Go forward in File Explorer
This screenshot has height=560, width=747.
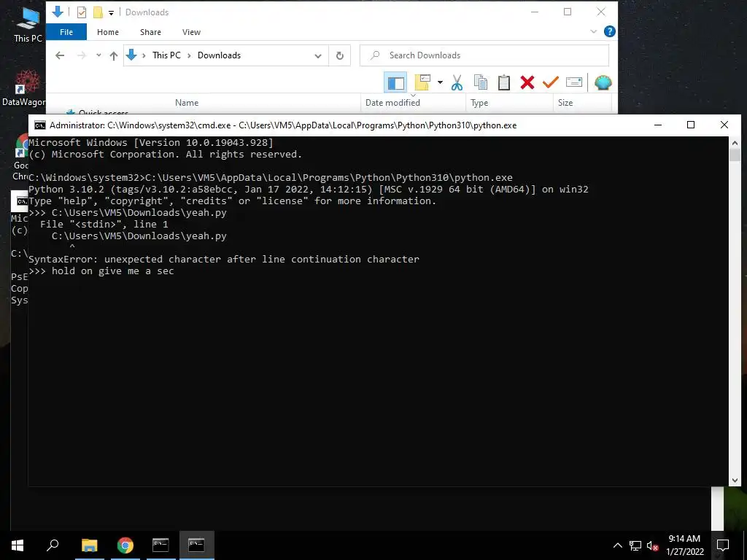(82, 55)
